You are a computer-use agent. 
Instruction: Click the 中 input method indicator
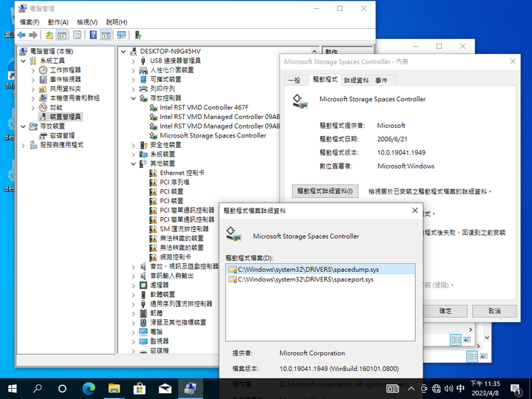(x=460, y=389)
